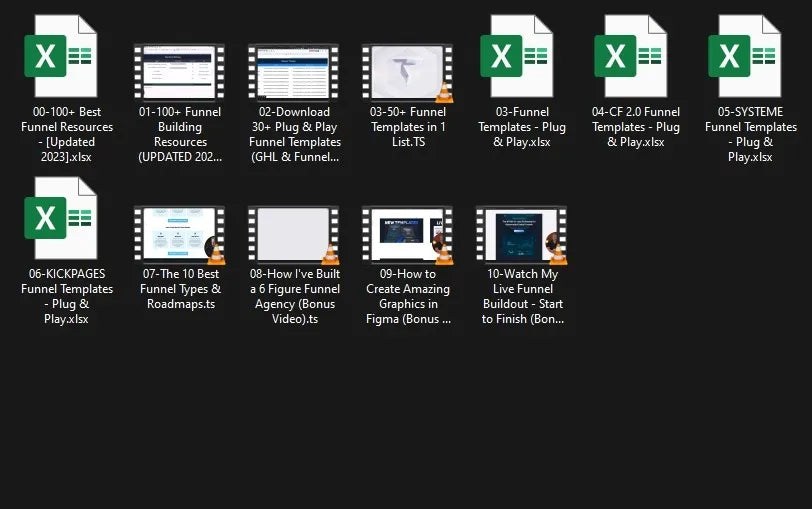Select the 07-The 10 Best Funnel Types video thumbnail
This screenshot has height=509, width=812.
click(x=180, y=235)
